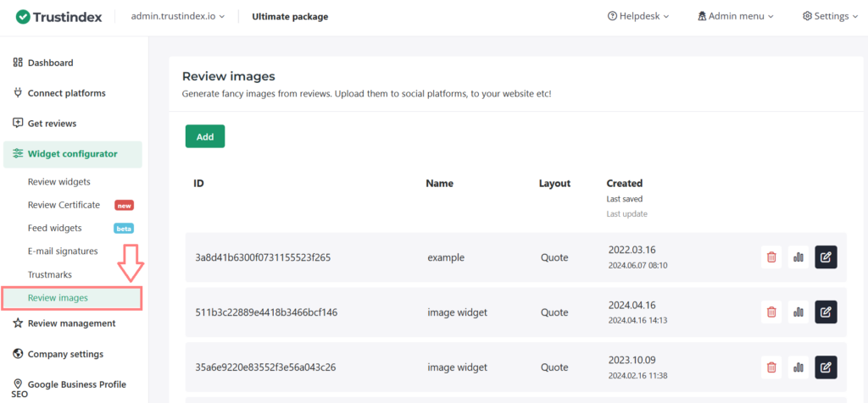This screenshot has height=403, width=868.
Task: Click the green Add button
Action: (205, 136)
